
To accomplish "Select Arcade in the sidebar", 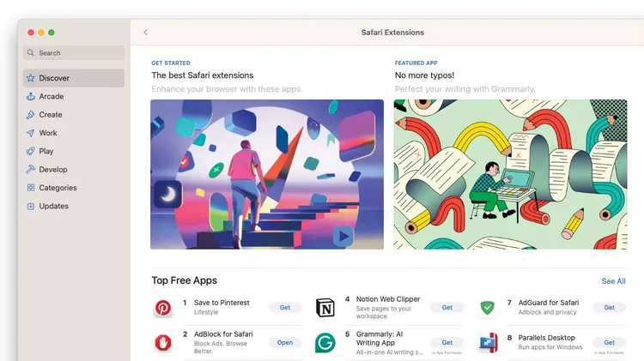I will click(x=74, y=96).
